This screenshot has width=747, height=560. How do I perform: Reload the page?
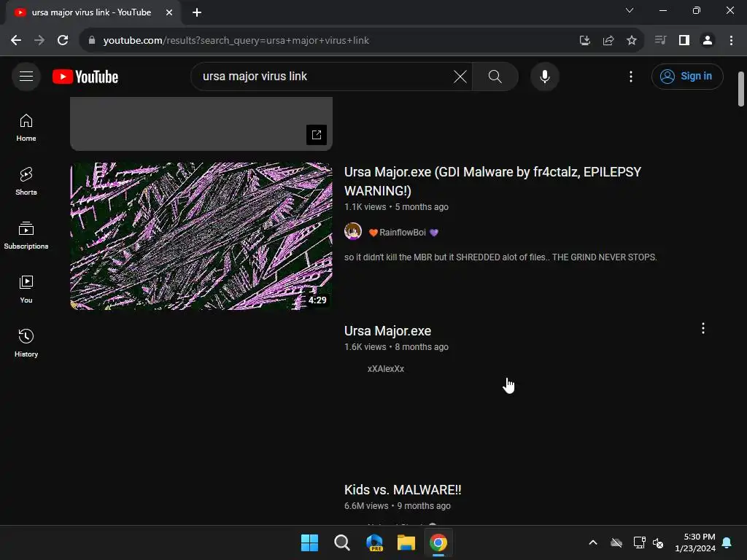[63, 41]
